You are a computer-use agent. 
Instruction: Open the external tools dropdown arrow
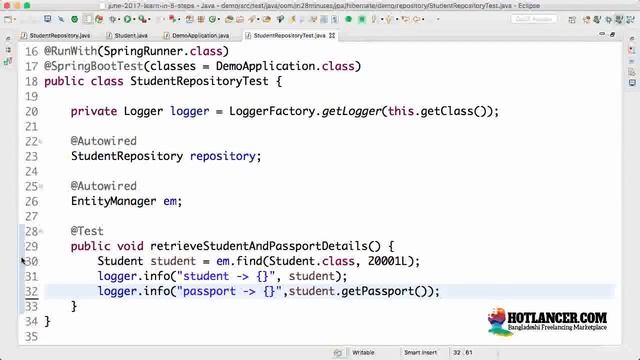149,19
